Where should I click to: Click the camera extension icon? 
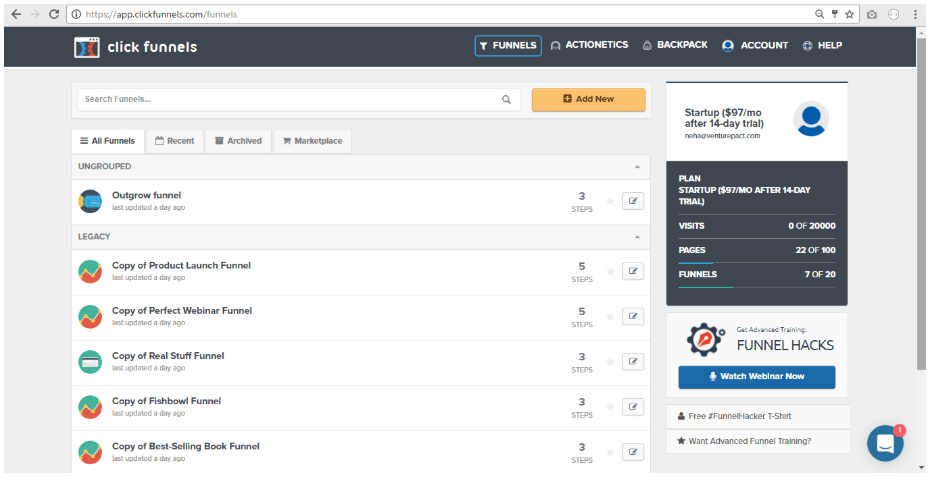pyautogui.click(x=872, y=14)
